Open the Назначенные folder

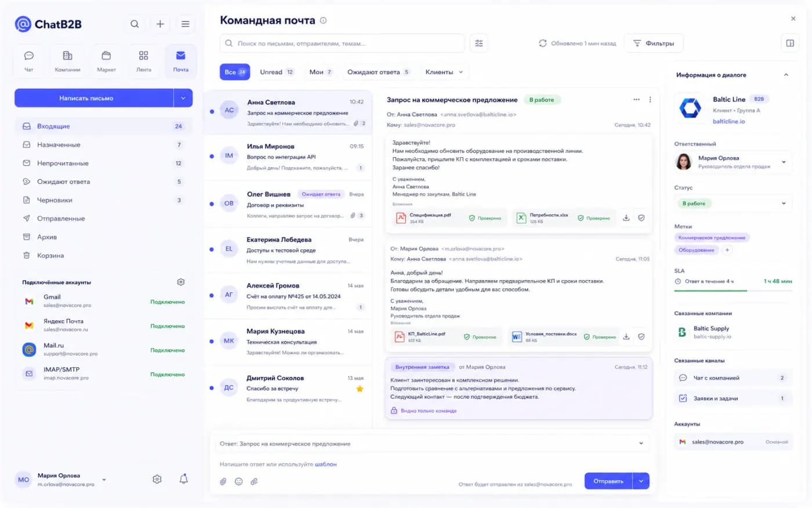pyautogui.click(x=103, y=144)
